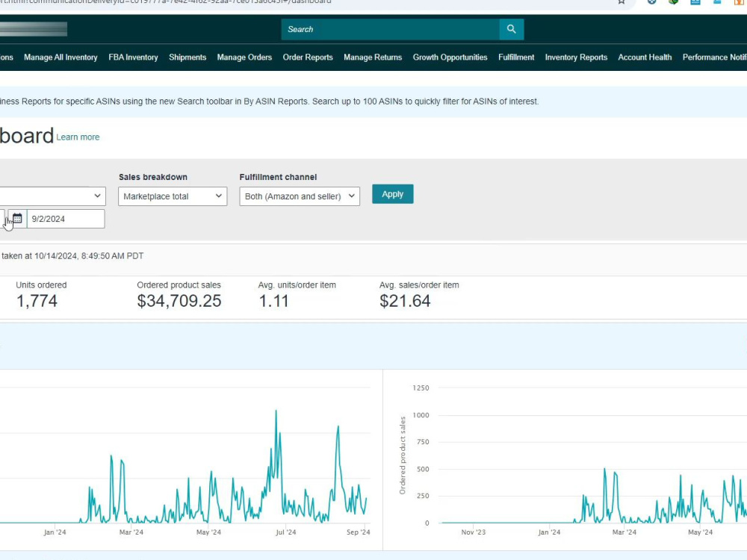Open Performance Notifications menu item
Screen dimensions: 747x560
tap(715, 57)
